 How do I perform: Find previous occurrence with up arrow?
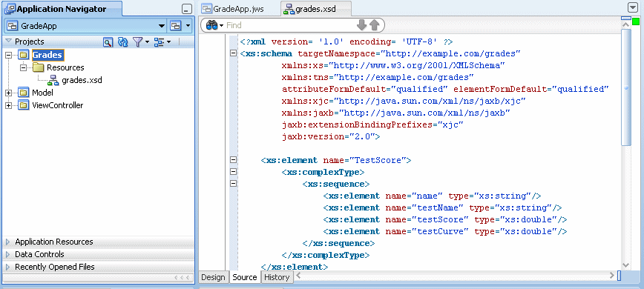[374, 25]
